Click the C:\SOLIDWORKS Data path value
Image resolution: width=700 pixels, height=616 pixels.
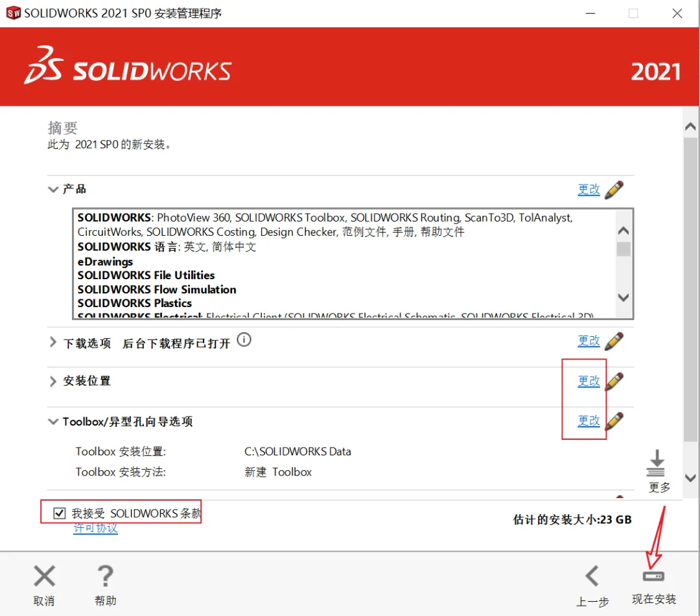[x=297, y=451]
